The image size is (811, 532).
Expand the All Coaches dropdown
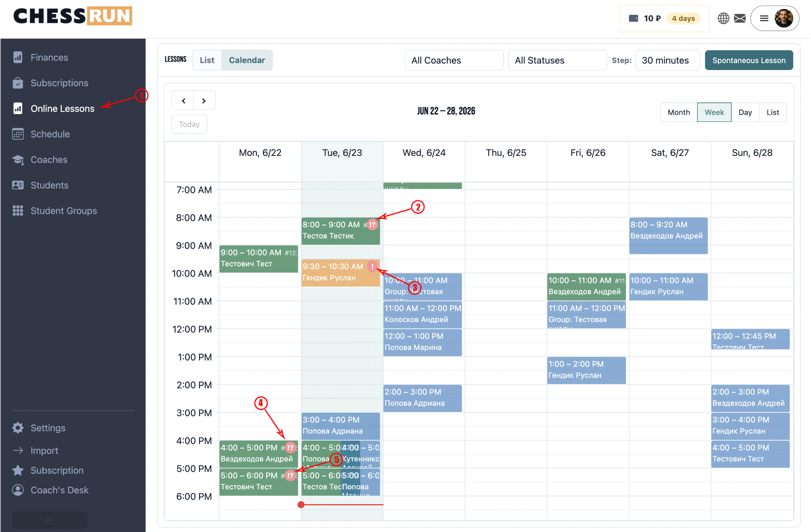pos(454,60)
